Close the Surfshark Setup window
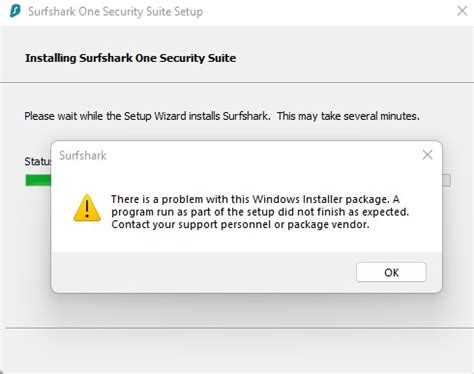Screen dimensions: 474x374 (x=462, y=11)
